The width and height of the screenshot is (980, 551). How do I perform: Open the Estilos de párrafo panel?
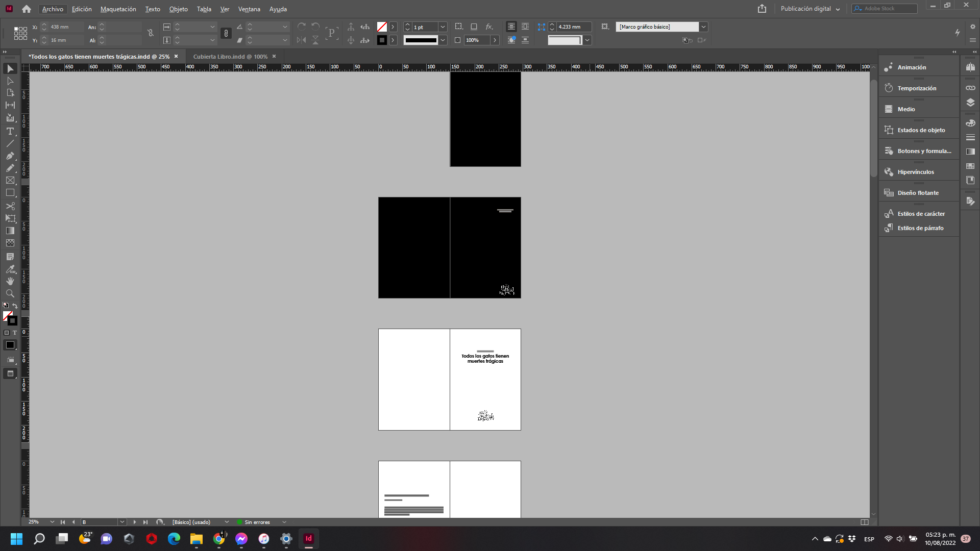click(920, 228)
